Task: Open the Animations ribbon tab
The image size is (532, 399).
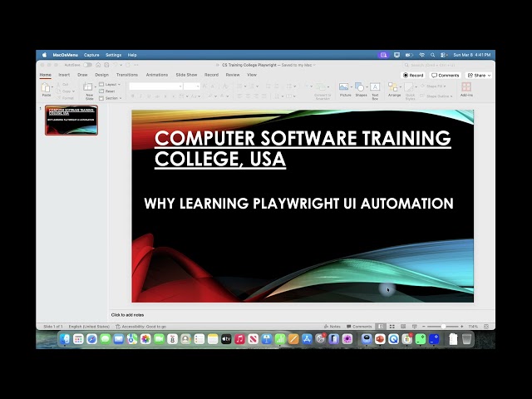Action: (x=157, y=75)
